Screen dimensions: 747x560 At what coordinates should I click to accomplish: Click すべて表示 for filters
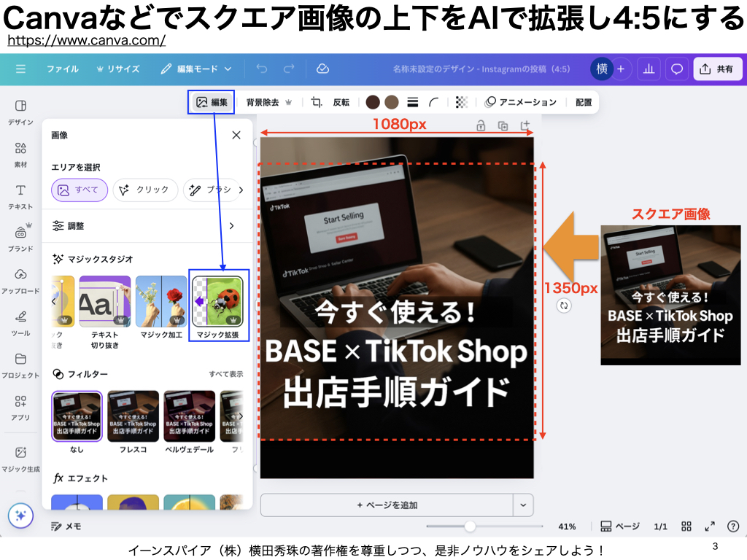click(x=226, y=374)
